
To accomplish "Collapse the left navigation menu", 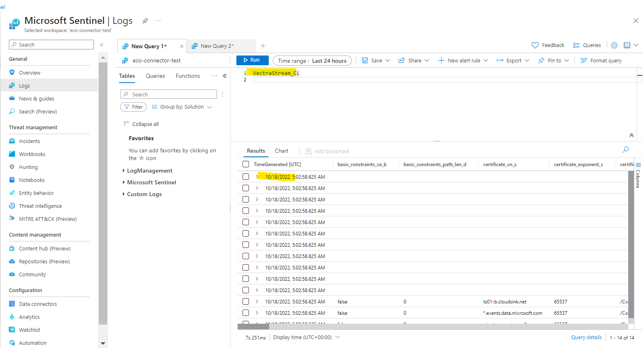I will (x=102, y=45).
